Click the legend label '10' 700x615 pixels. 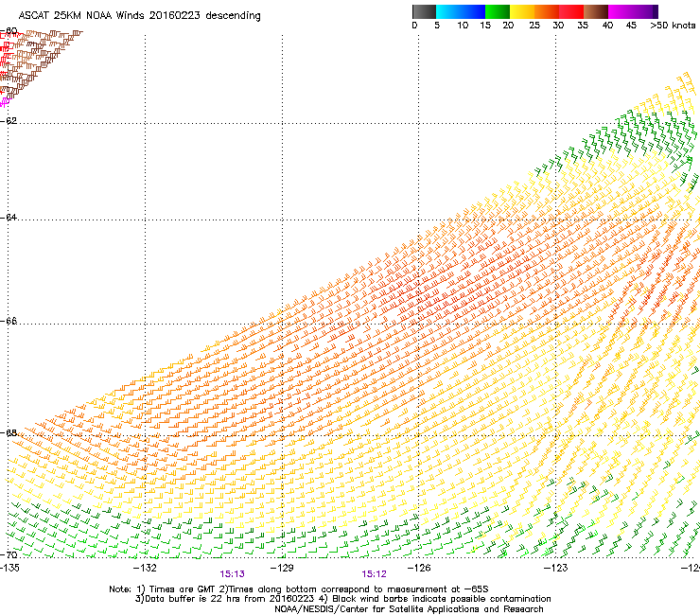(463, 26)
